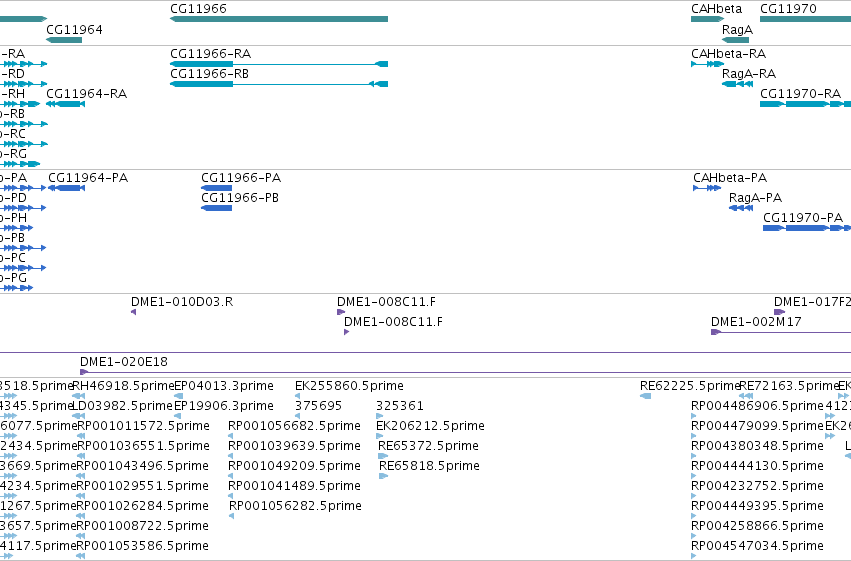Click the RP001049209.5prime EST label
The width and height of the screenshot is (851, 561).
tap(294, 466)
